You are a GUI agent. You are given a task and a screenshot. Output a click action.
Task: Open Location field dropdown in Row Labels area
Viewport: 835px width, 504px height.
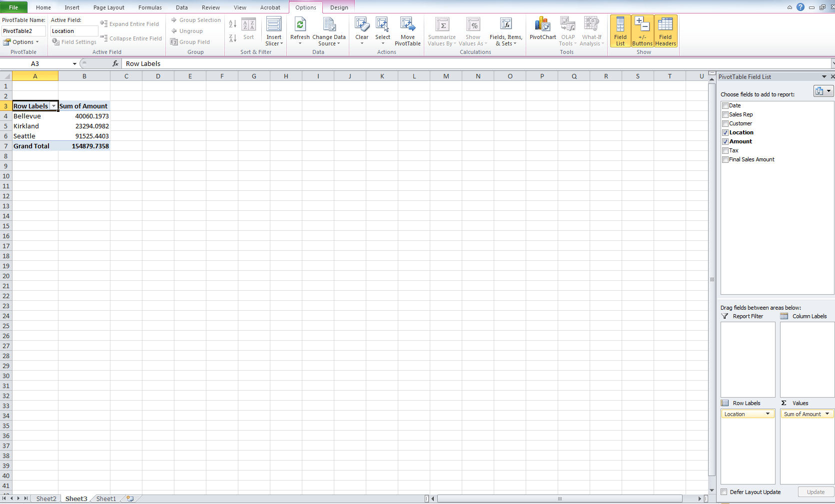click(x=768, y=414)
